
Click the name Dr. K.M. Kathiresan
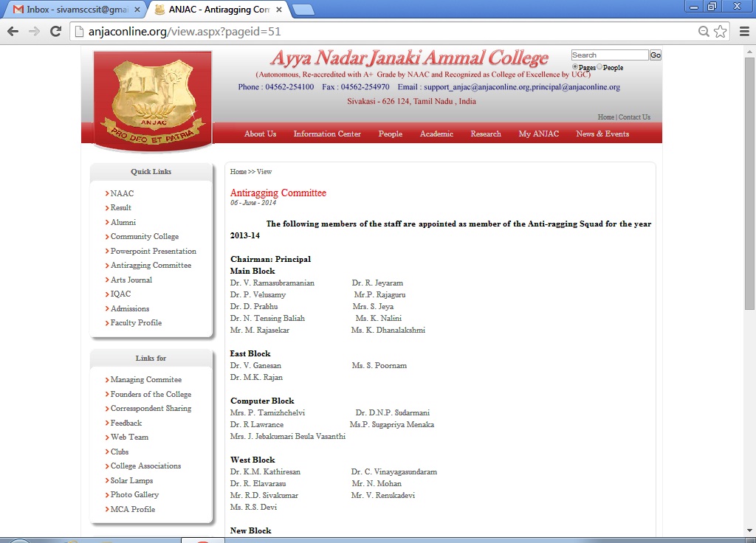pyautogui.click(x=265, y=471)
